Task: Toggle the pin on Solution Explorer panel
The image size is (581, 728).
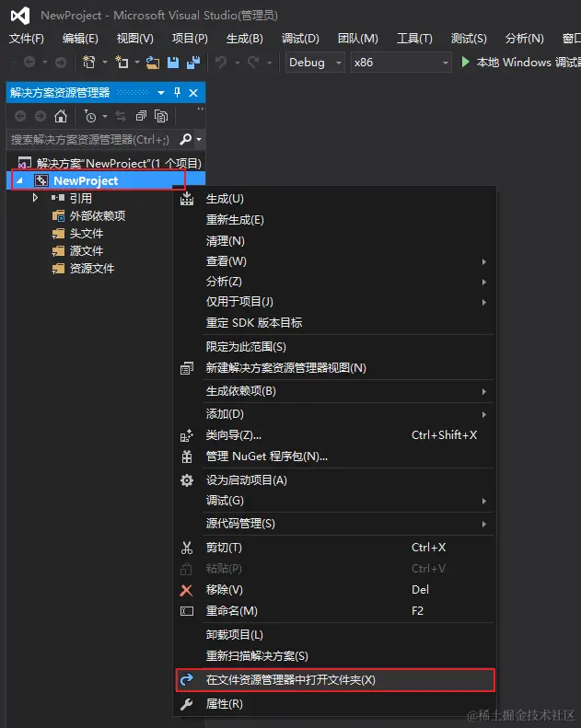Action: (x=177, y=92)
